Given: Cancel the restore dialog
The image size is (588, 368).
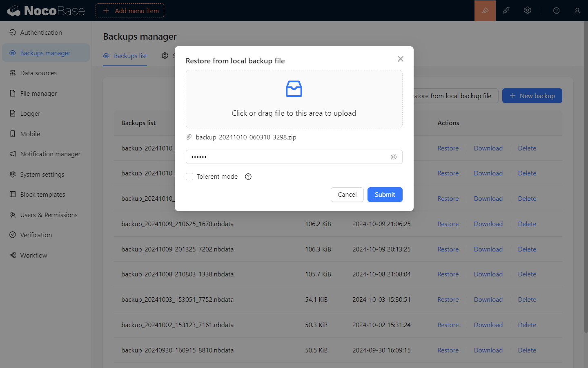Looking at the screenshot, I should point(347,195).
